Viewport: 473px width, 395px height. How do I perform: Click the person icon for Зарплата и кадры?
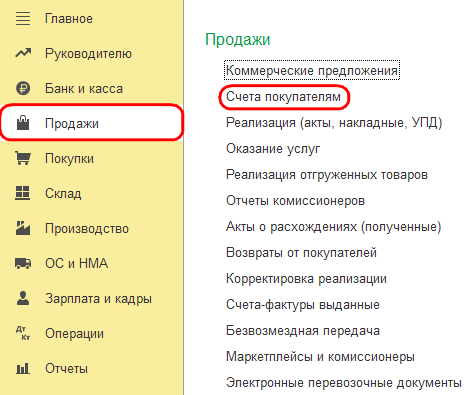23,298
